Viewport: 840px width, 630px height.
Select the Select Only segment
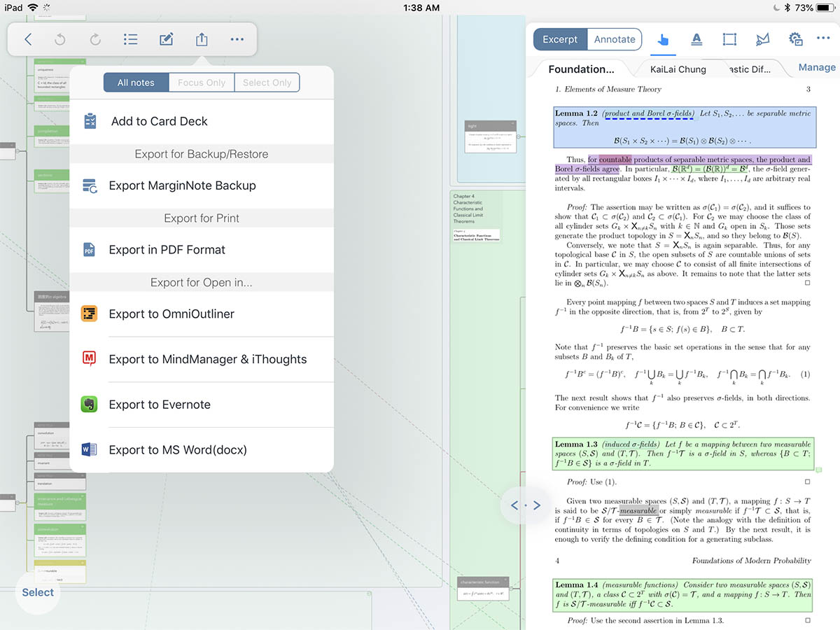coord(267,83)
